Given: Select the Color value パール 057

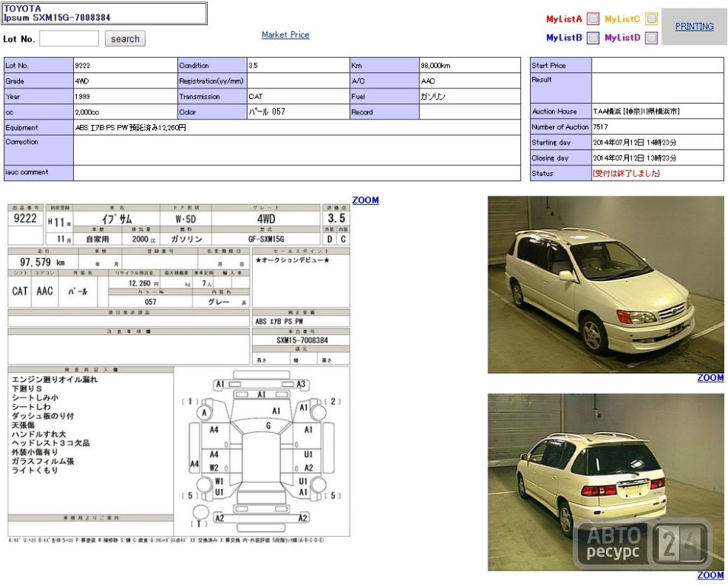Looking at the screenshot, I should pos(267,111).
